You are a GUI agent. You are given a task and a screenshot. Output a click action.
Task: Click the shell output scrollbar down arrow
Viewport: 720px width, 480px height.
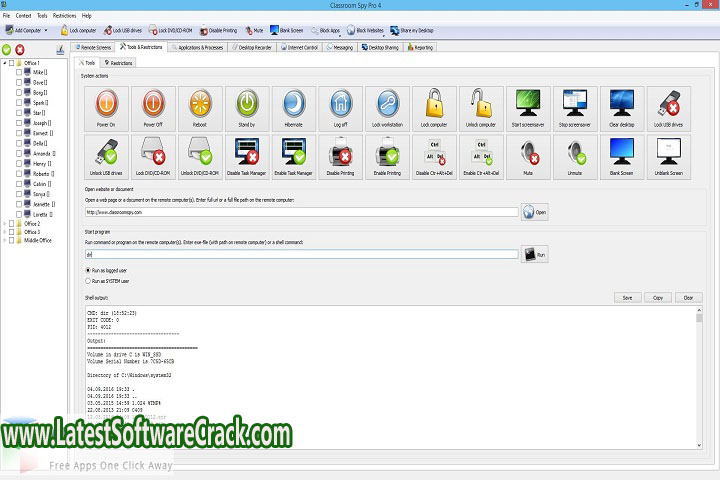pos(699,445)
